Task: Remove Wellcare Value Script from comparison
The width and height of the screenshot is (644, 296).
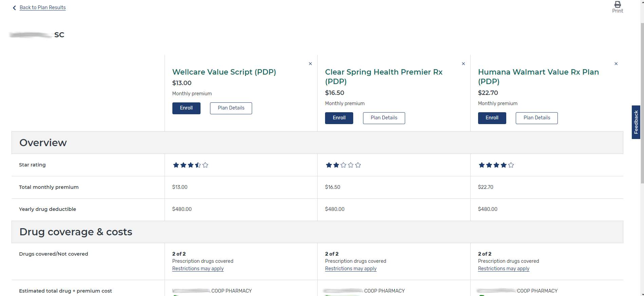Action: 310,63
